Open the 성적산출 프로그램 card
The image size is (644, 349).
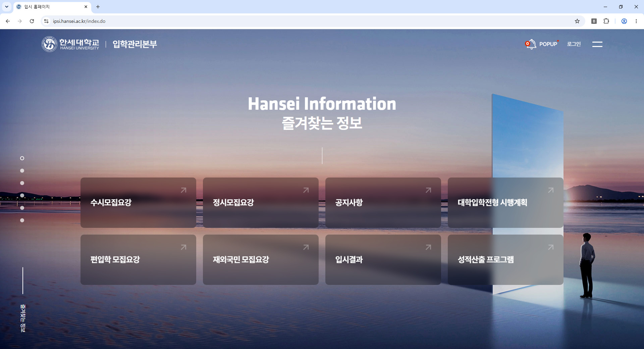point(505,260)
